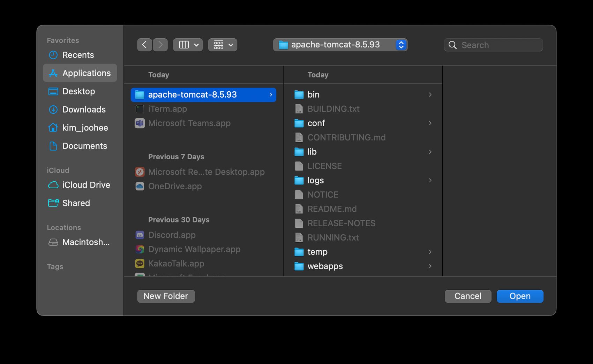Screen dimensions: 593x364
Task: Open the column view mode dropdown
Action: (x=188, y=45)
